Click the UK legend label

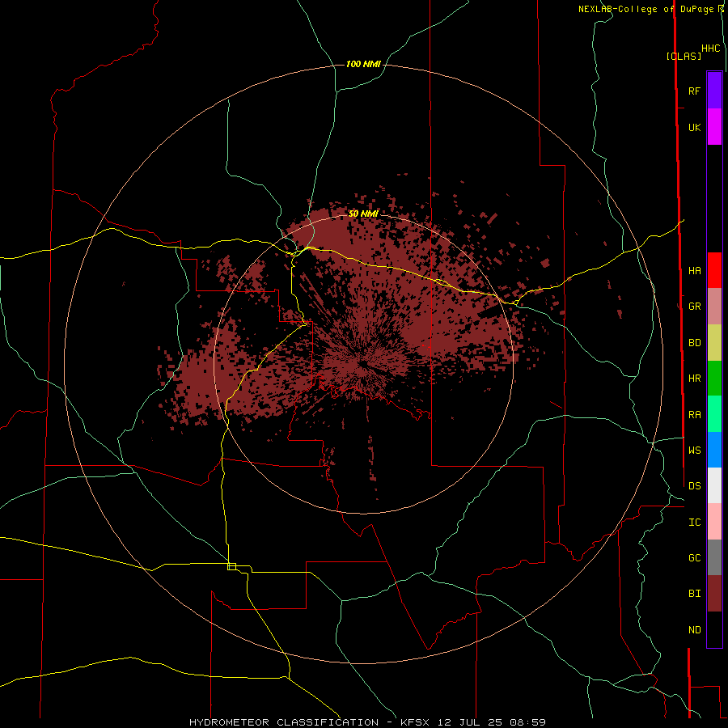[x=694, y=127]
